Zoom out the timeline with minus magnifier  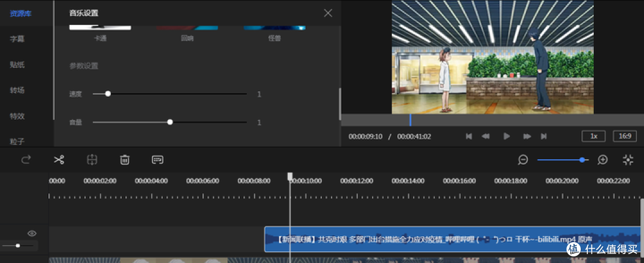(523, 160)
